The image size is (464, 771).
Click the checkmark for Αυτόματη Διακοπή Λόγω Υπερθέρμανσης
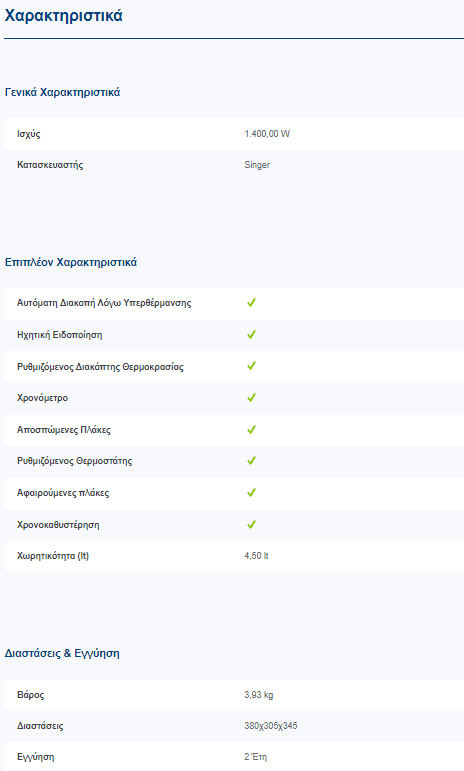(x=251, y=303)
